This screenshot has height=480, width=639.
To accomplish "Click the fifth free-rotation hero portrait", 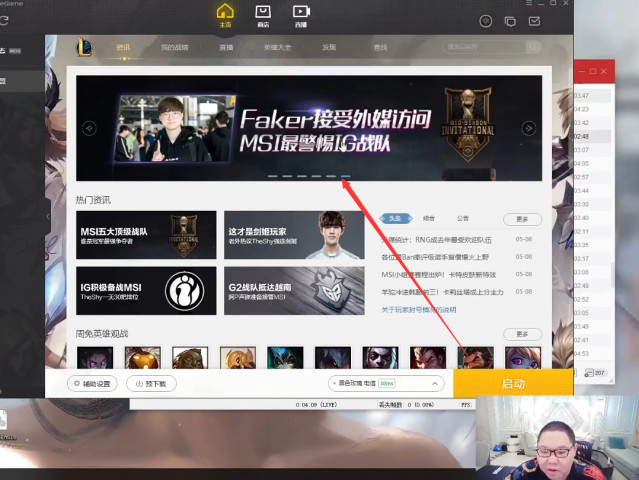I will (285, 358).
